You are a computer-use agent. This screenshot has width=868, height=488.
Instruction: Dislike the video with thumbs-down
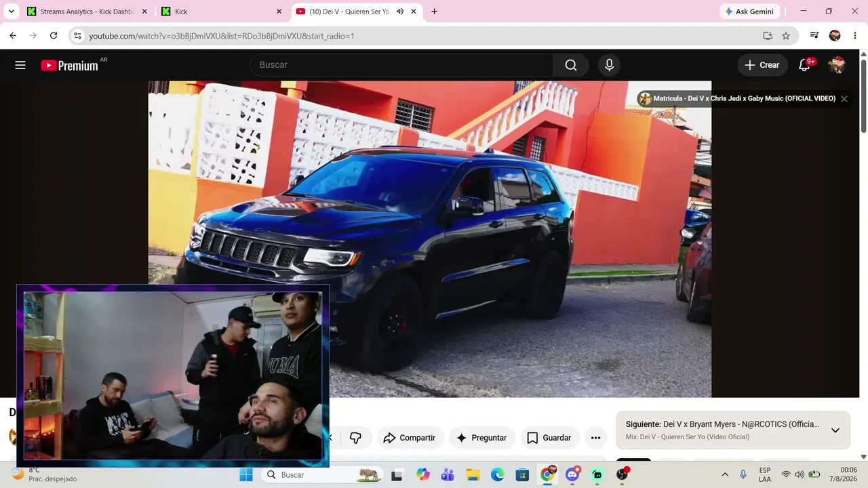pyautogui.click(x=355, y=438)
